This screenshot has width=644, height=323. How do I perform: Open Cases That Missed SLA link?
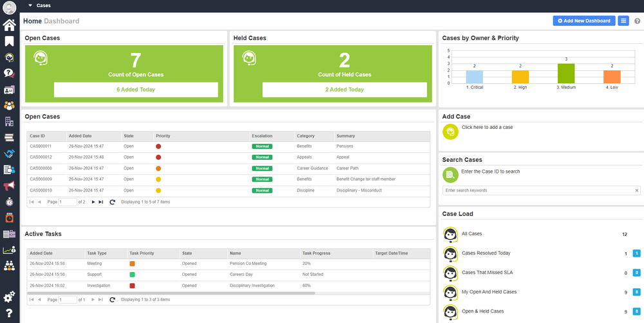click(x=487, y=272)
